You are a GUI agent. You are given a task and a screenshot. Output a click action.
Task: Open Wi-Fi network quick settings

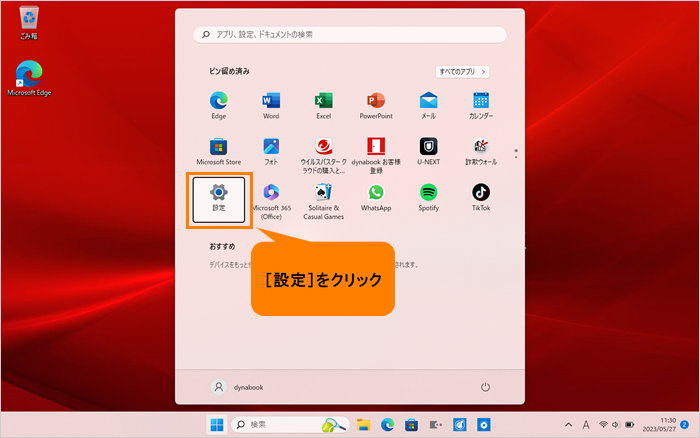pyautogui.click(x=603, y=425)
